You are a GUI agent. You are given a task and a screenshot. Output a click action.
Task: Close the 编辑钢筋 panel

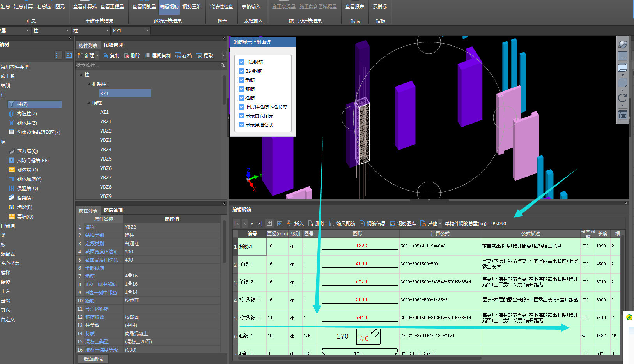[626, 203]
